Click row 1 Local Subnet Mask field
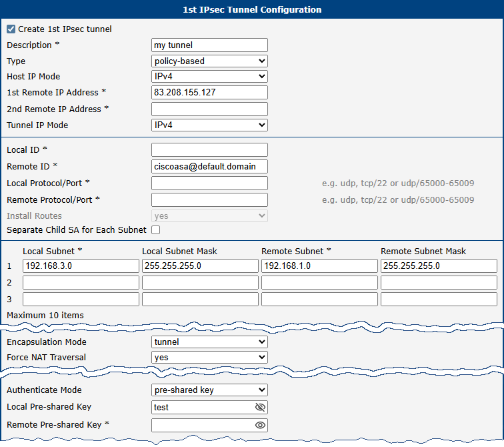Screen dimensions: 504x447 point(200,266)
